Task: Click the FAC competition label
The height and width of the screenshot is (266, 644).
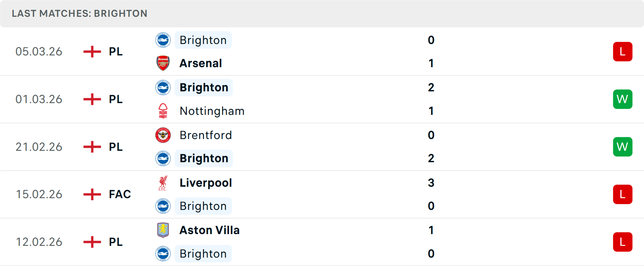Action: coord(120,194)
